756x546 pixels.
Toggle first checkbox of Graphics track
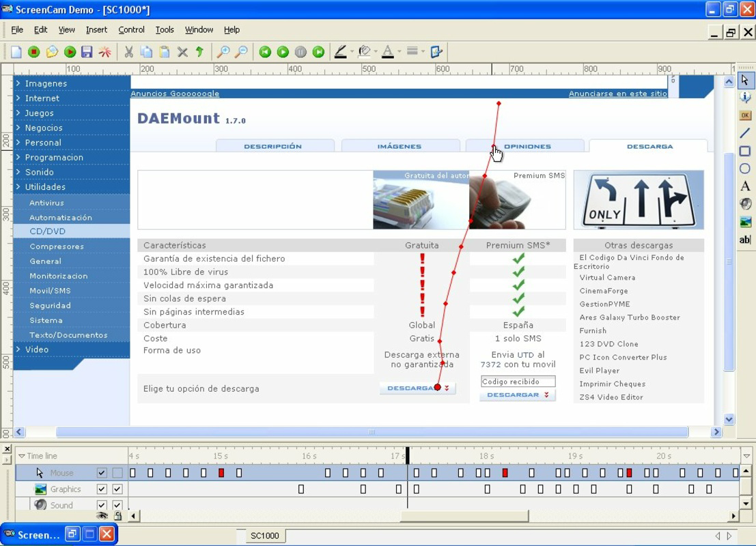[x=101, y=489]
